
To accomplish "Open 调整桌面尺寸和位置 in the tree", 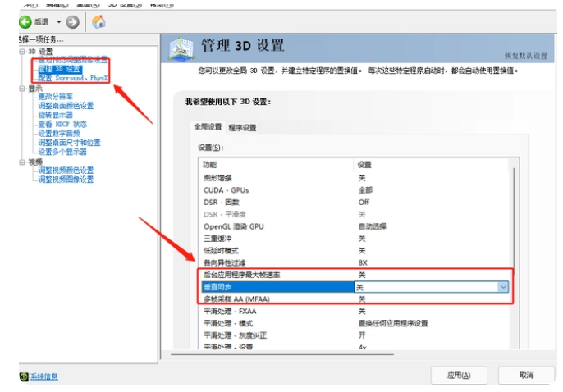I will coord(69,143).
